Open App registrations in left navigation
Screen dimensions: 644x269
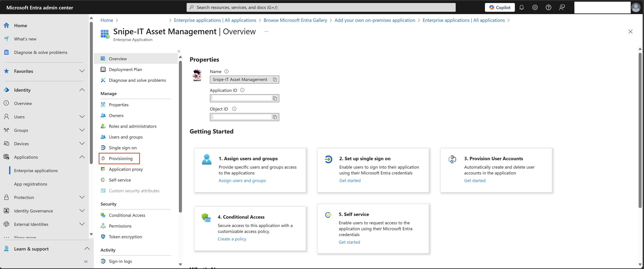[x=30, y=184]
